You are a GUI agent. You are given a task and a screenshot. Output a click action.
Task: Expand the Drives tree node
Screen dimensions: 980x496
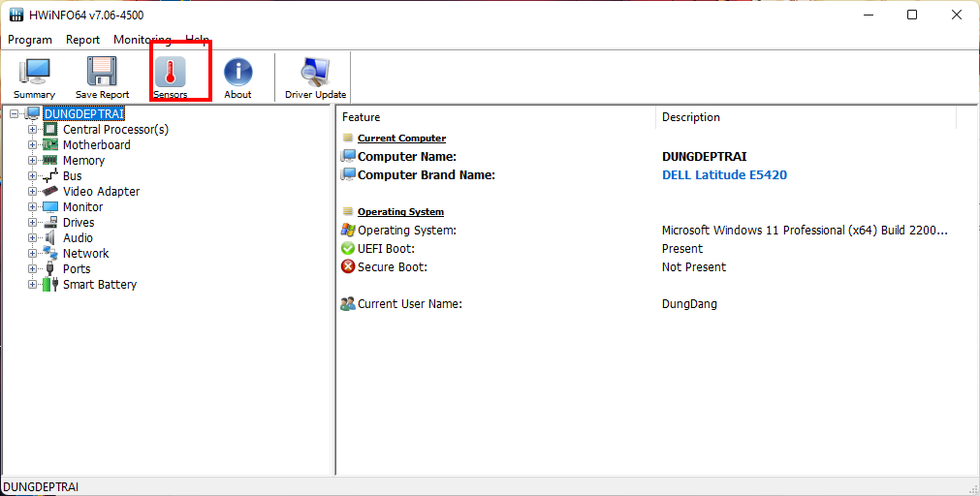tap(33, 223)
